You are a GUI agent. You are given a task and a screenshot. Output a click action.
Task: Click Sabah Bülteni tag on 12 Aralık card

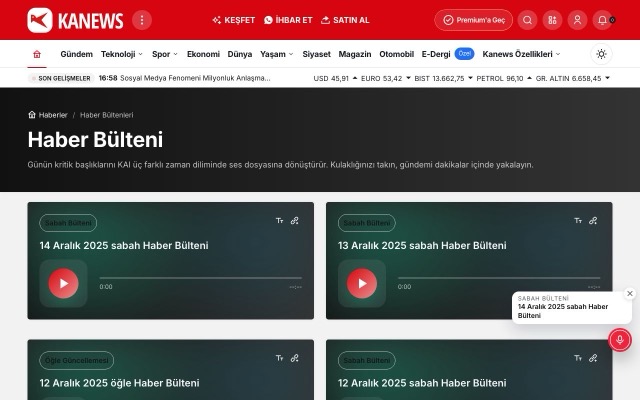pyautogui.click(x=367, y=360)
